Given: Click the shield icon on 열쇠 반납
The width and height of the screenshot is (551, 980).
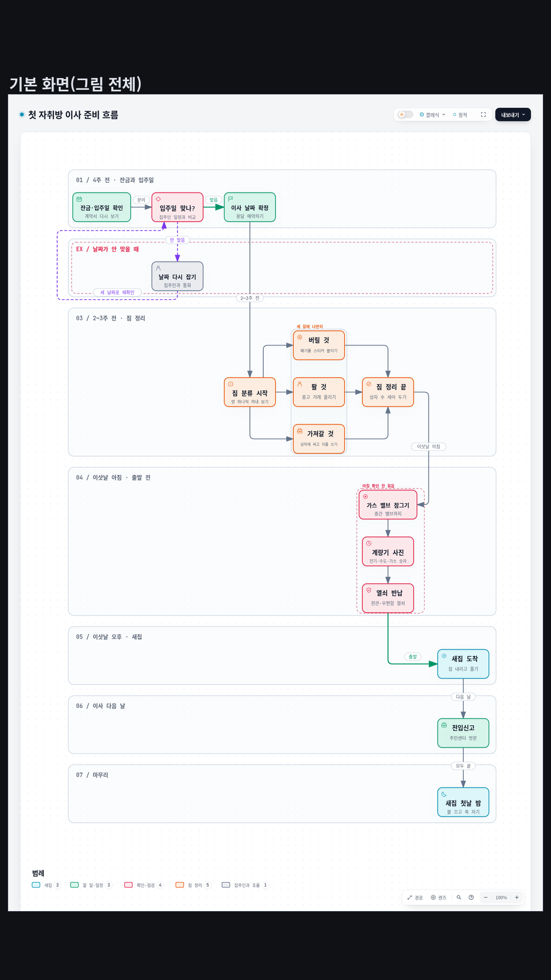Looking at the screenshot, I should [x=369, y=590].
